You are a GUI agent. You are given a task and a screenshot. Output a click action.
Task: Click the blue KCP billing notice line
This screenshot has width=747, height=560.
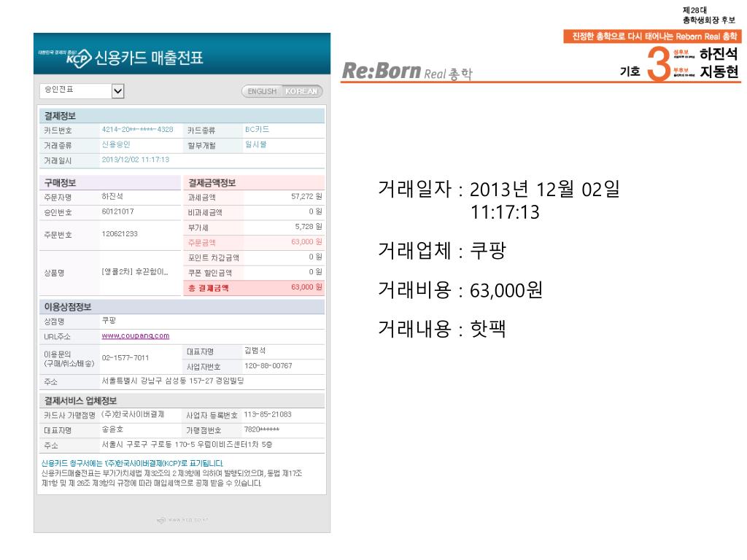tap(133, 463)
